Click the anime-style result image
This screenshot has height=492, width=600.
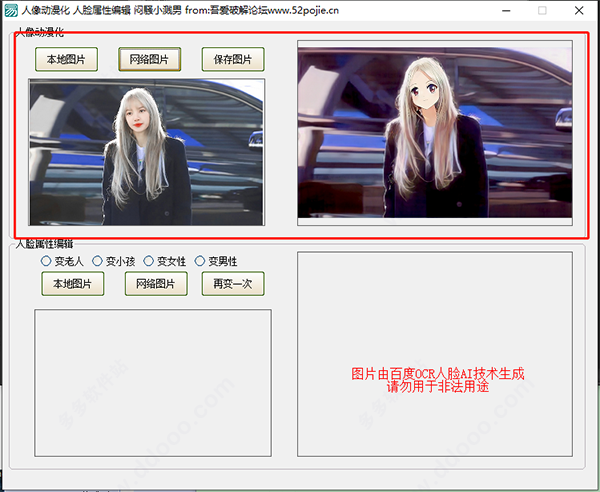(435, 133)
